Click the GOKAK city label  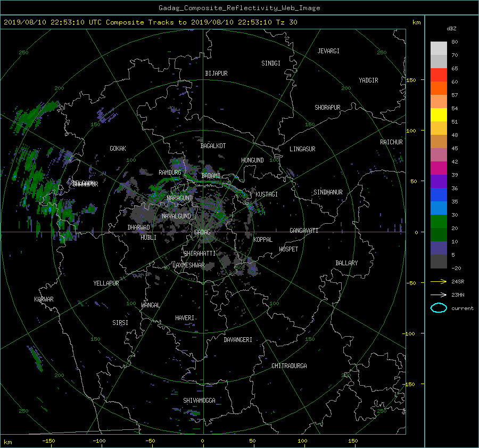coord(118,148)
